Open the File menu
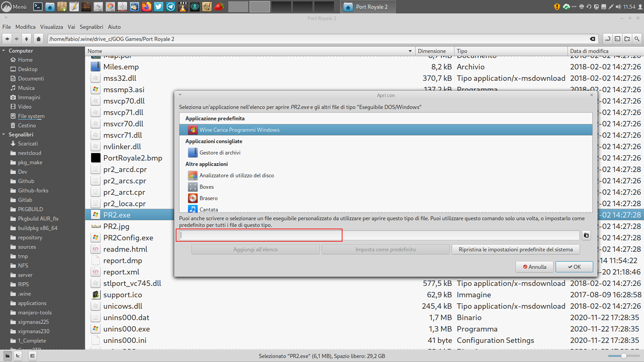 [7, 27]
